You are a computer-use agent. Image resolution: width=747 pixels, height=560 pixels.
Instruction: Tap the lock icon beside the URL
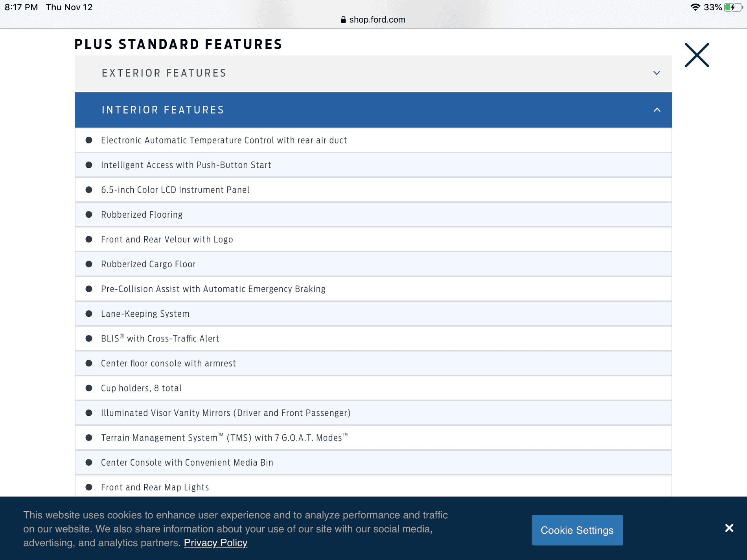(x=343, y=20)
